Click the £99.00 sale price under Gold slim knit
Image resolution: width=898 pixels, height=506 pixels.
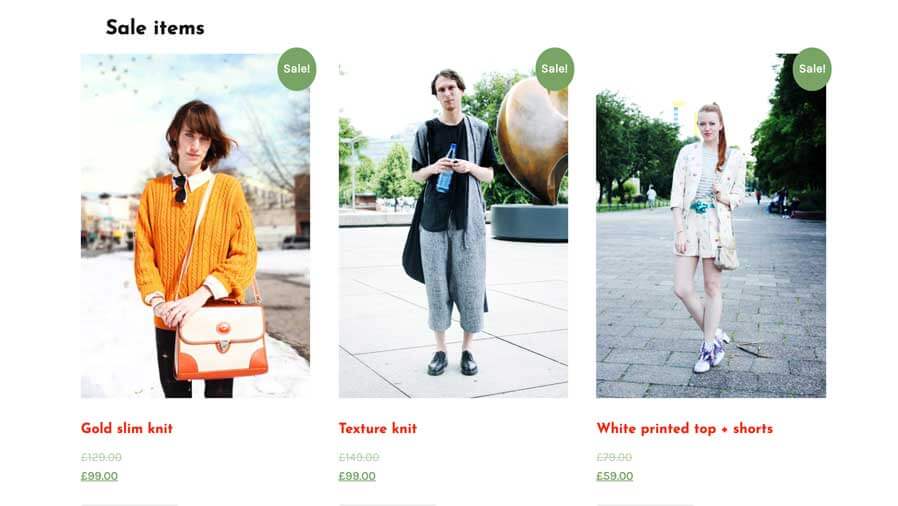[x=99, y=476]
